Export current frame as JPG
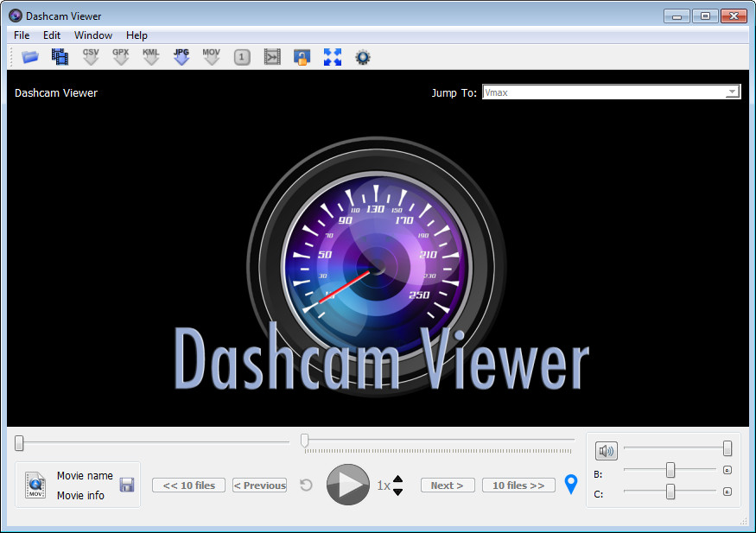This screenshot has width=756, height=533. click(x=181, y=56)
